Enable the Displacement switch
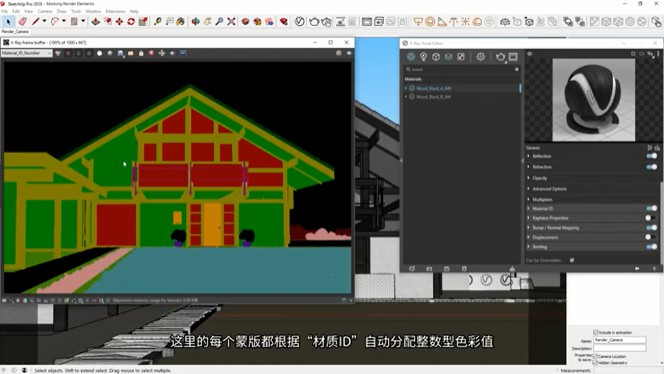 [651, 237]
